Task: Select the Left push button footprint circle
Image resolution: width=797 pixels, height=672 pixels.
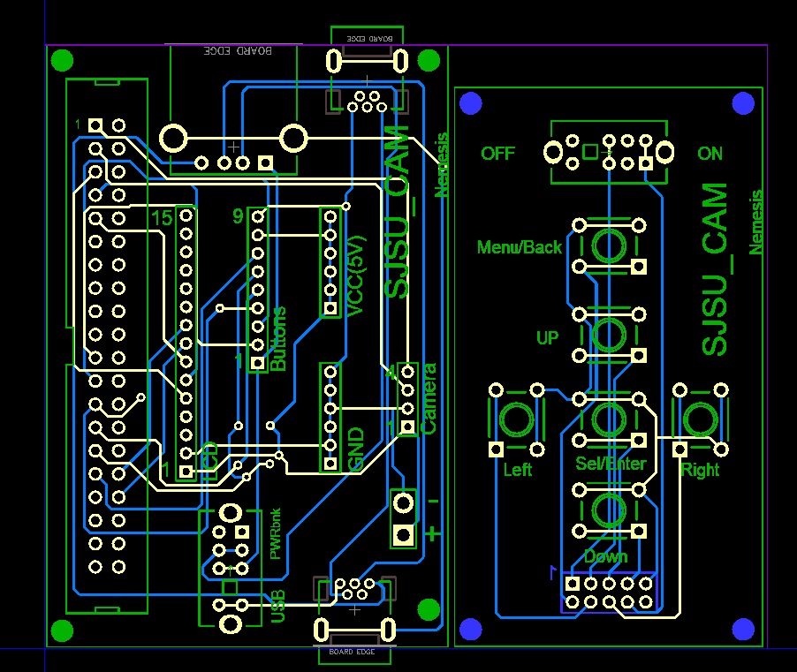Action: (x=516, y=419)
